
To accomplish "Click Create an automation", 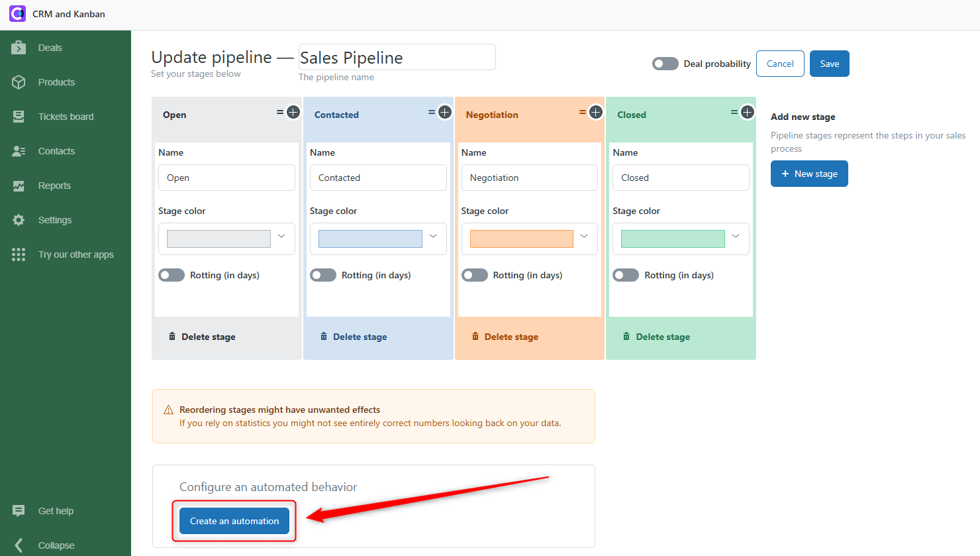I will [x=234, y=521].
